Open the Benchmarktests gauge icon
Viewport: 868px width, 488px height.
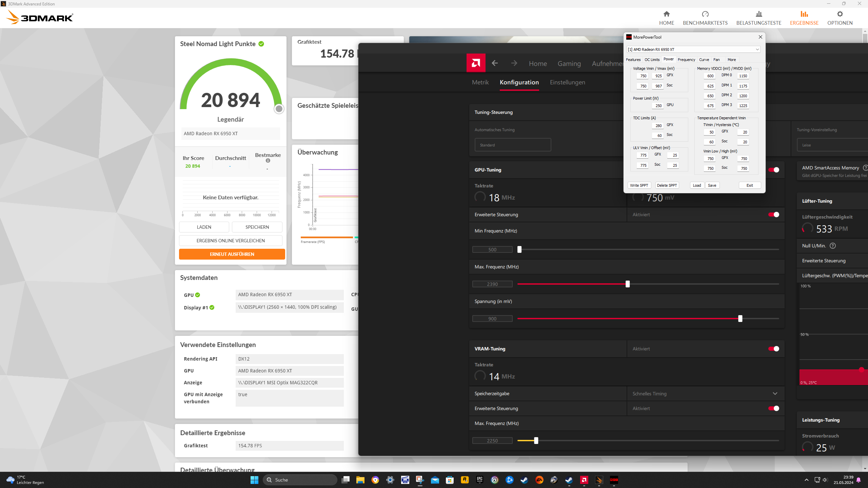point(705,14)
